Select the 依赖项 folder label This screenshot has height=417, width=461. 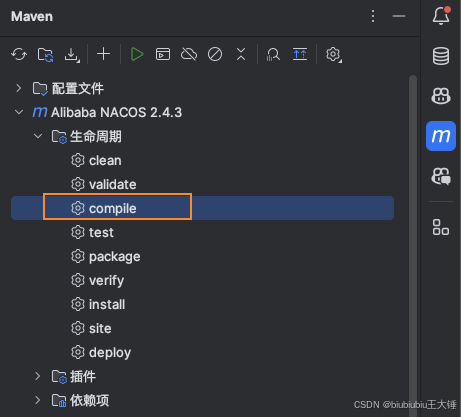(90, 400)
